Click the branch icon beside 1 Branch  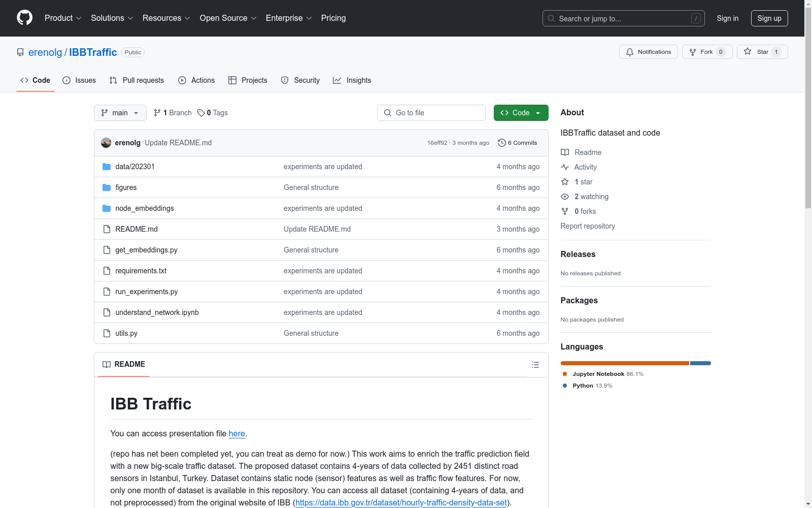point(157,113)
